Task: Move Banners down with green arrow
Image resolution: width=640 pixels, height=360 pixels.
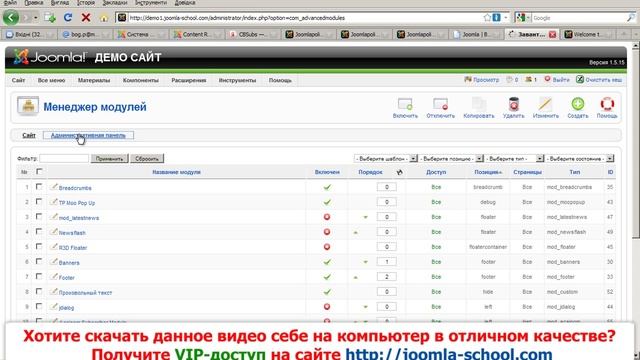Action: click(366, 262)
